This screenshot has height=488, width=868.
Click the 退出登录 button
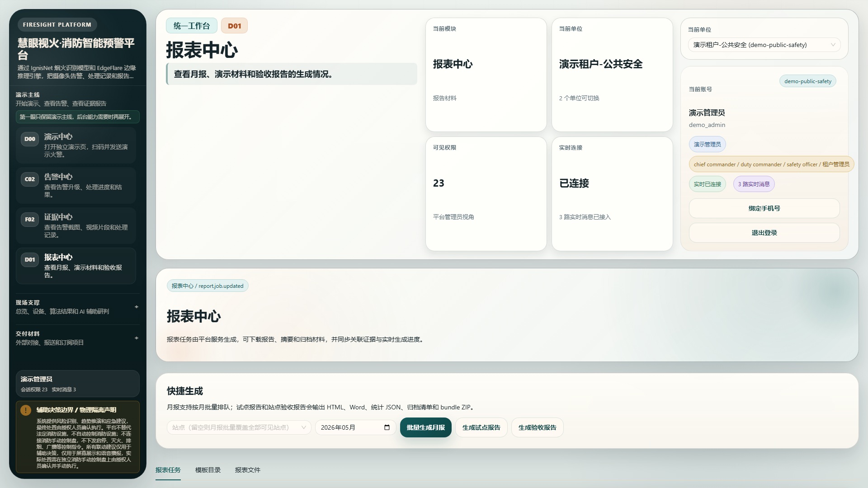click(x=764, y=233)
